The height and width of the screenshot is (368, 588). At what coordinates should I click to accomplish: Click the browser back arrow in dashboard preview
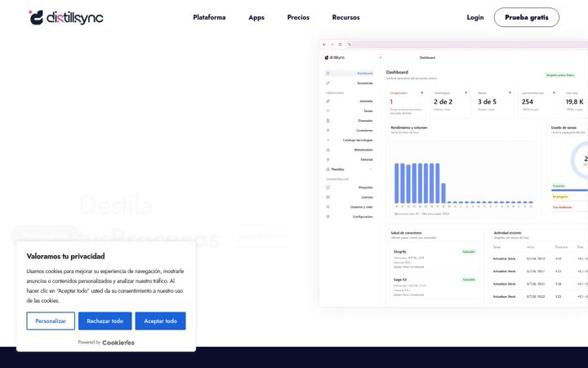coord(324,44)
